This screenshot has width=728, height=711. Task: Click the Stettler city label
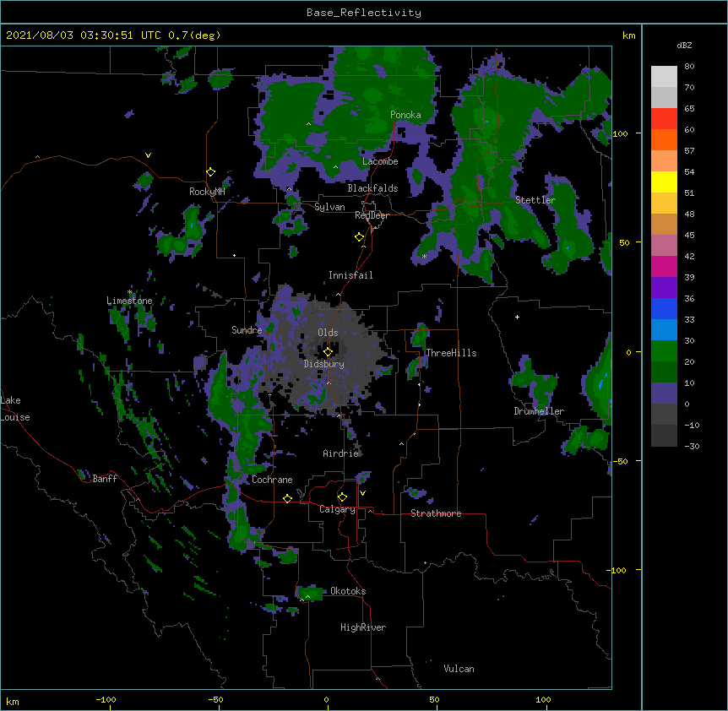click(535, 200)
